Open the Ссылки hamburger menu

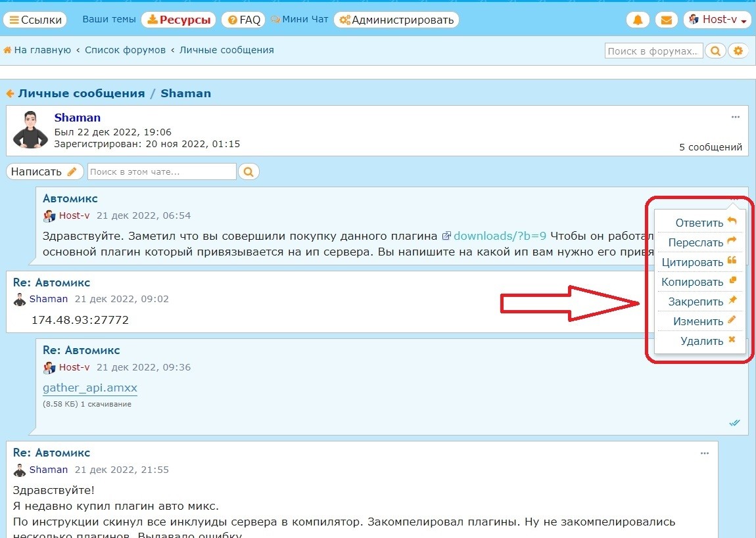click(36, 20)
